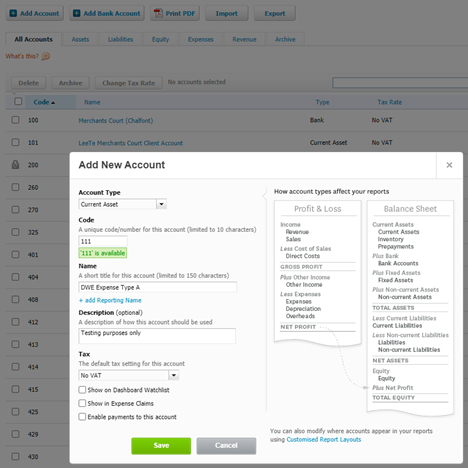Click the Code column sort arrow

(53, 103)
